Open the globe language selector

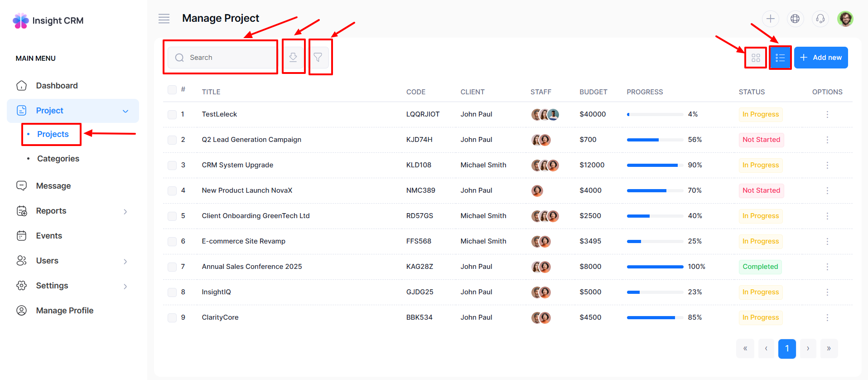pyautogui.click(x=795, y=19)
